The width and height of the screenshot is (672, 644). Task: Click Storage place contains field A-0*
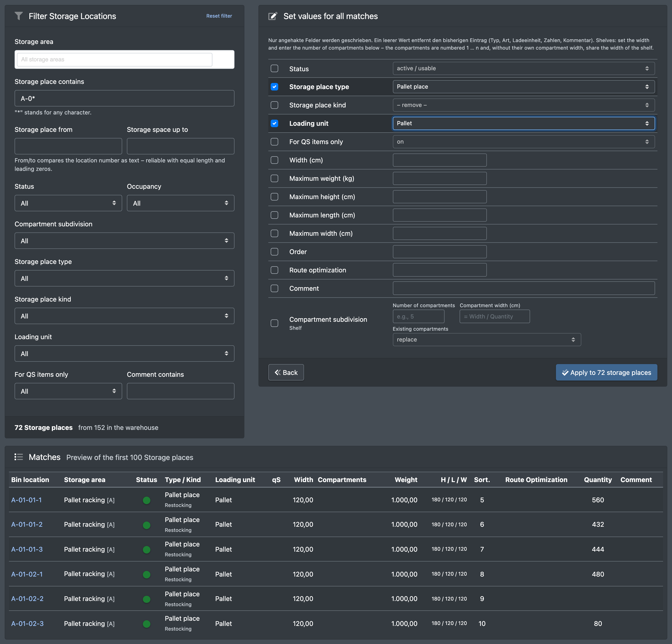click(125, 98)
